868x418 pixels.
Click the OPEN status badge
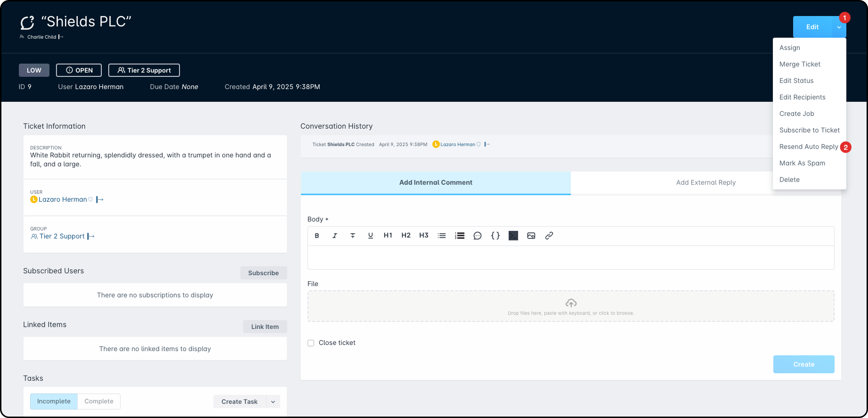click(79, 70)
